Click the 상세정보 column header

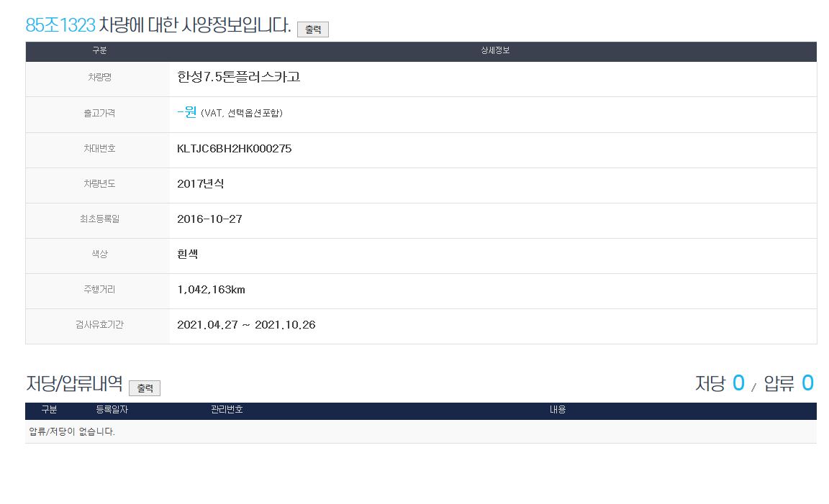pos(495,51)
